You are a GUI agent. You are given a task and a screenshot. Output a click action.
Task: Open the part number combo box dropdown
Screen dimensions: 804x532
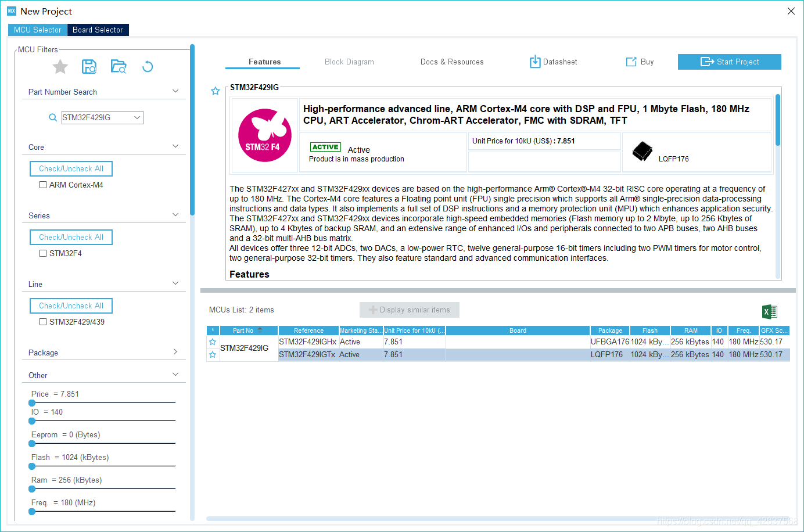pos(137,117)
